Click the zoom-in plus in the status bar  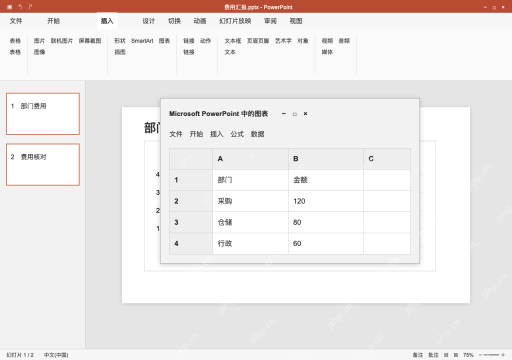503,355
